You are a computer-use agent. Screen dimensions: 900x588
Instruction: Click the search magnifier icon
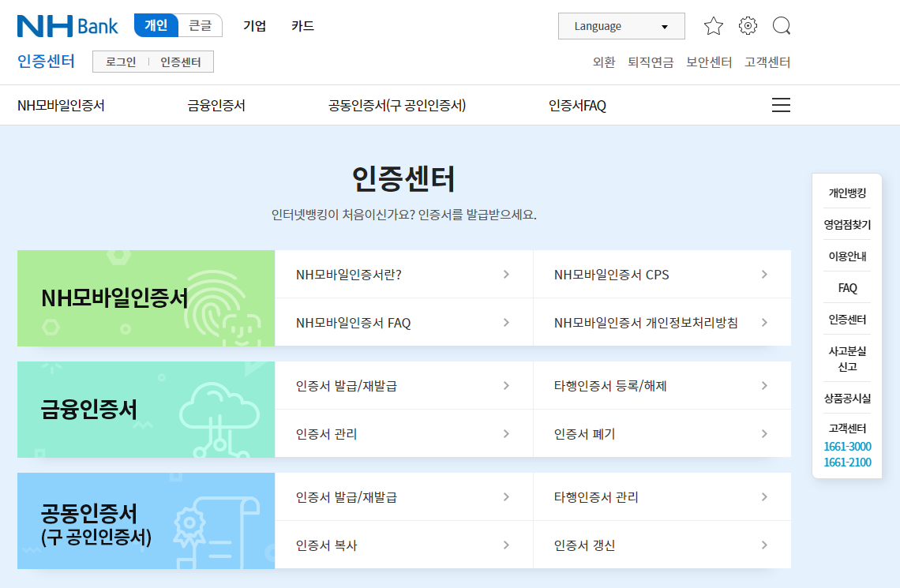pos(782,26)
